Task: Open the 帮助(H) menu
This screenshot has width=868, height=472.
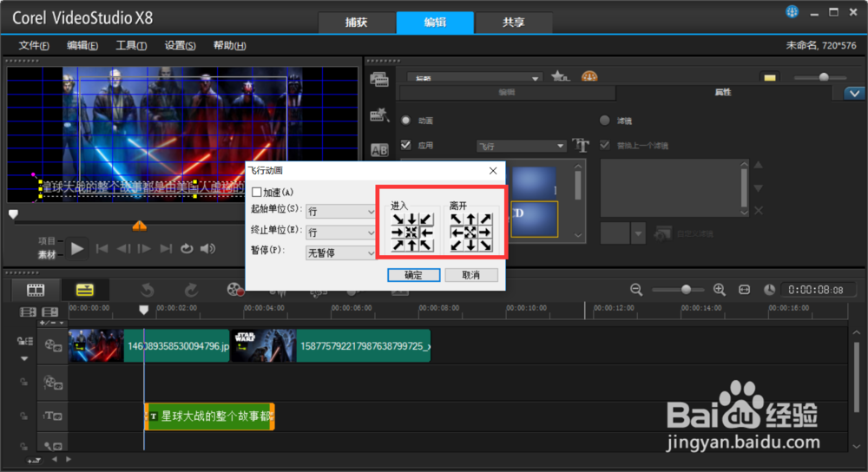Action: click(x=230, y=45)
